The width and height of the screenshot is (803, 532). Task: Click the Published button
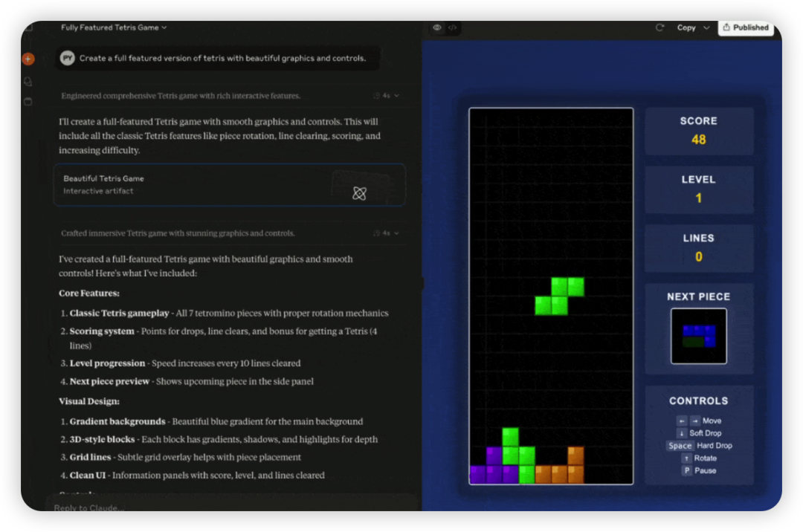(x=746, y=27)
